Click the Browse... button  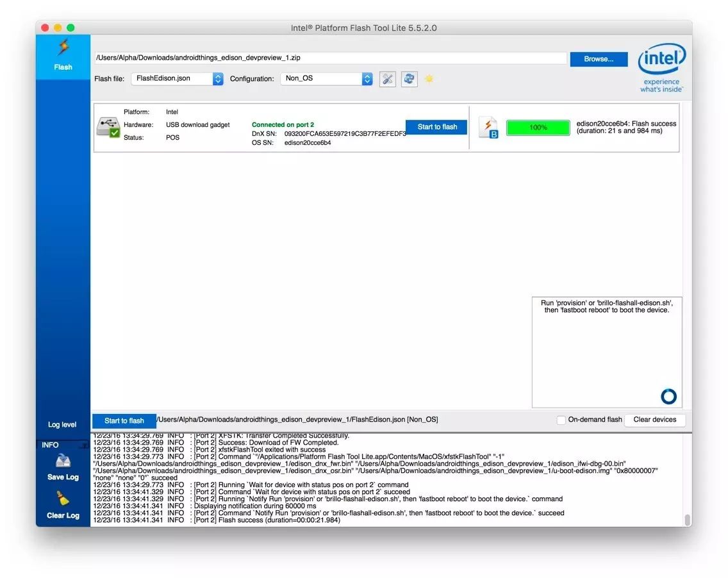[599, 59]
